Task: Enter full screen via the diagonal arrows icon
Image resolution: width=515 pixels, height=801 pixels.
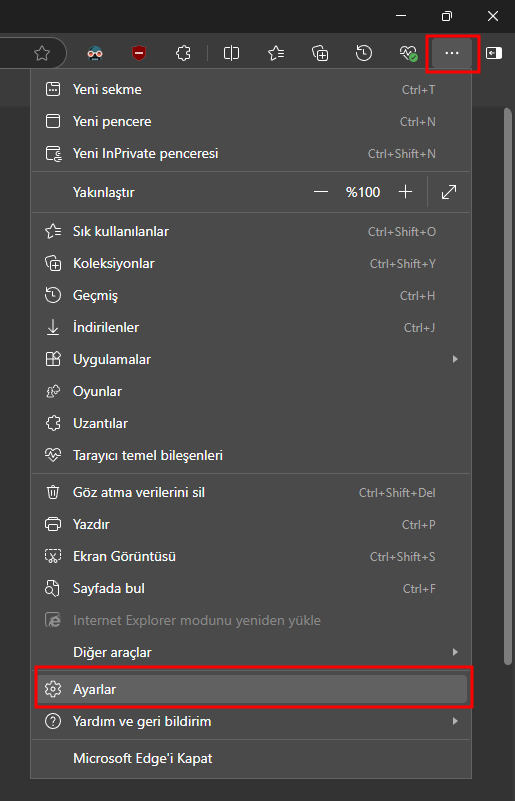Action: point(449,192)
